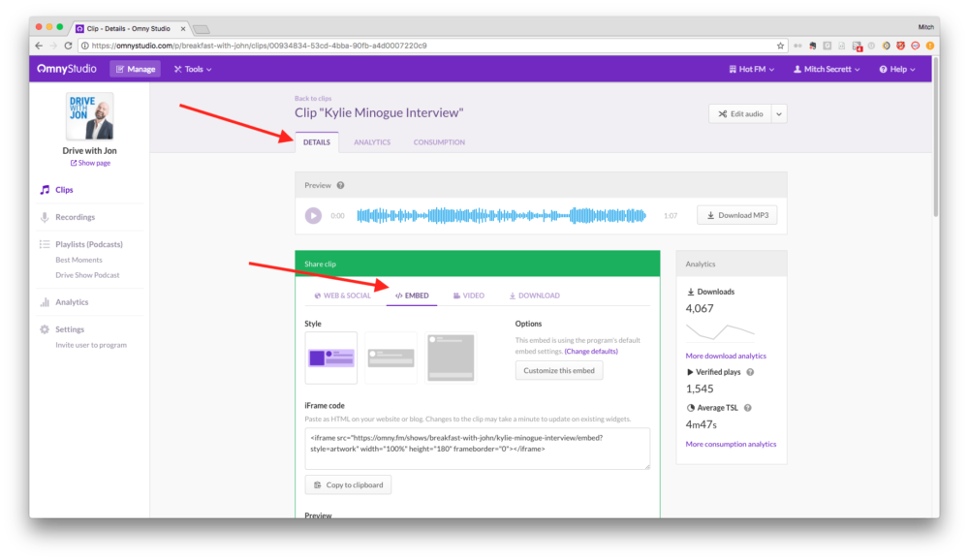Click the Change defaults link
The width and height of the screenshot is (969, 560).
click(591, 351)
